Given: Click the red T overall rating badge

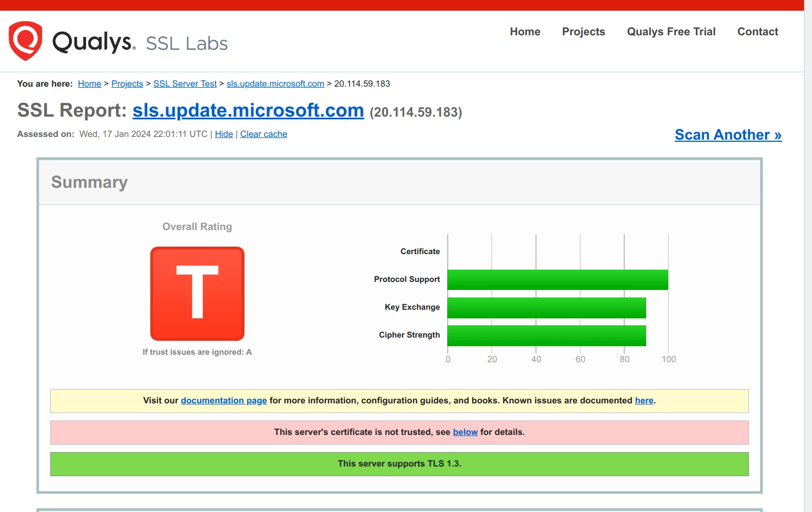Looking at the screenshot, I should (x=197, y=294).
